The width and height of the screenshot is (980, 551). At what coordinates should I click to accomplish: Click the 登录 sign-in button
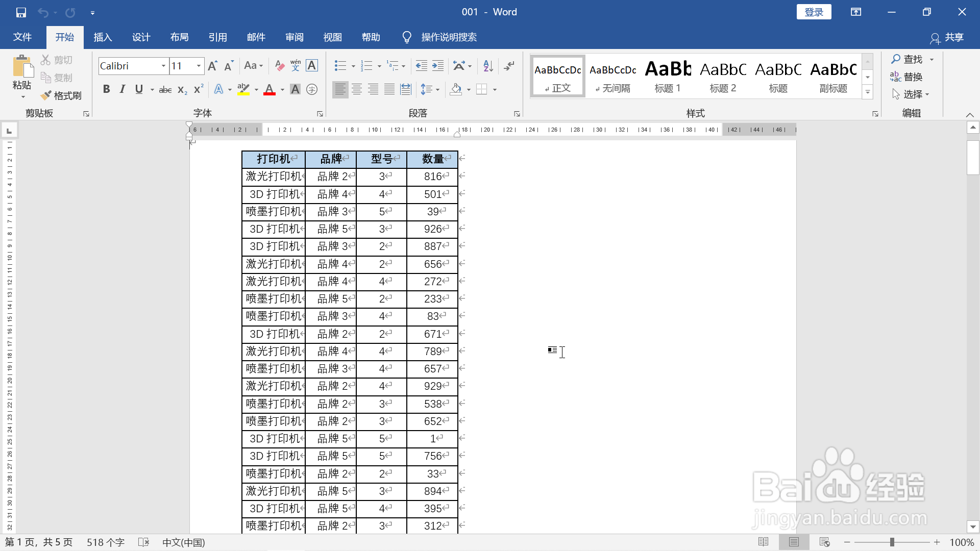point(814,12)
